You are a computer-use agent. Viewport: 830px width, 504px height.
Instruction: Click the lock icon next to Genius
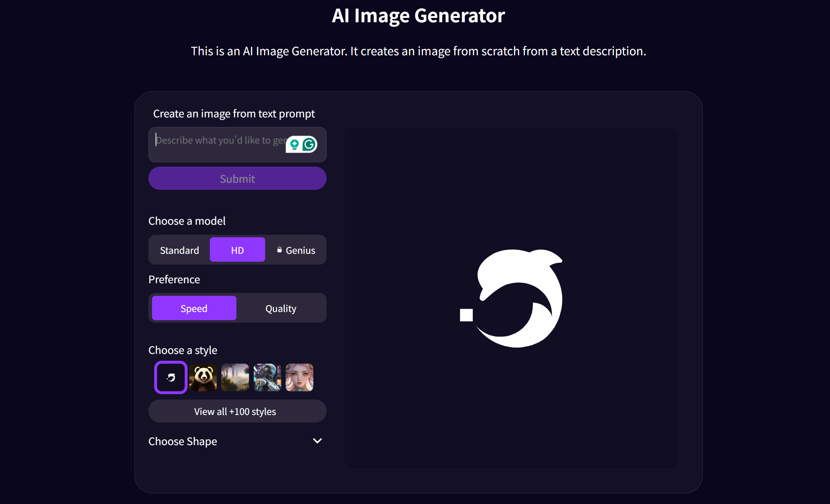[280, 249]
